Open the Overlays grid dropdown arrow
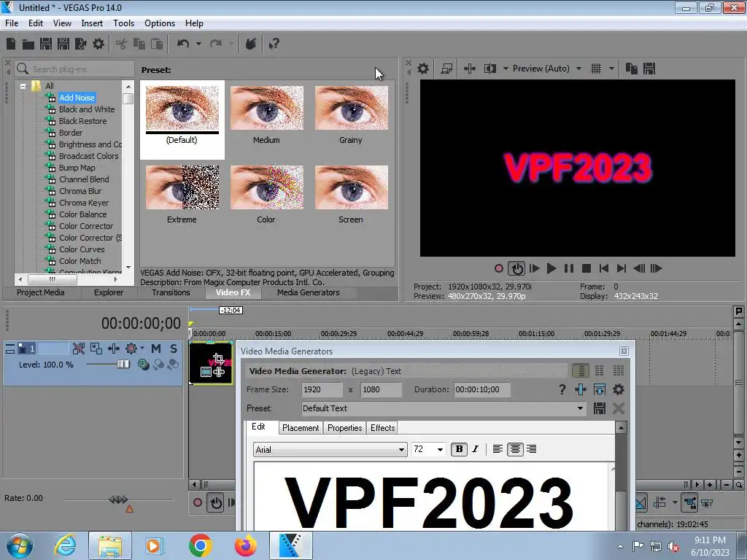 pos(611,69)
